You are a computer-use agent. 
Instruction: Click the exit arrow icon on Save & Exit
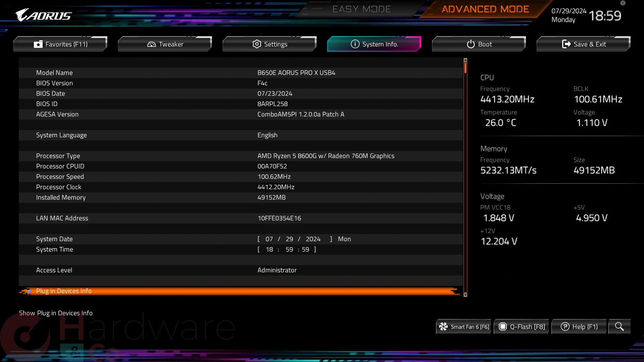pos(566,44)
